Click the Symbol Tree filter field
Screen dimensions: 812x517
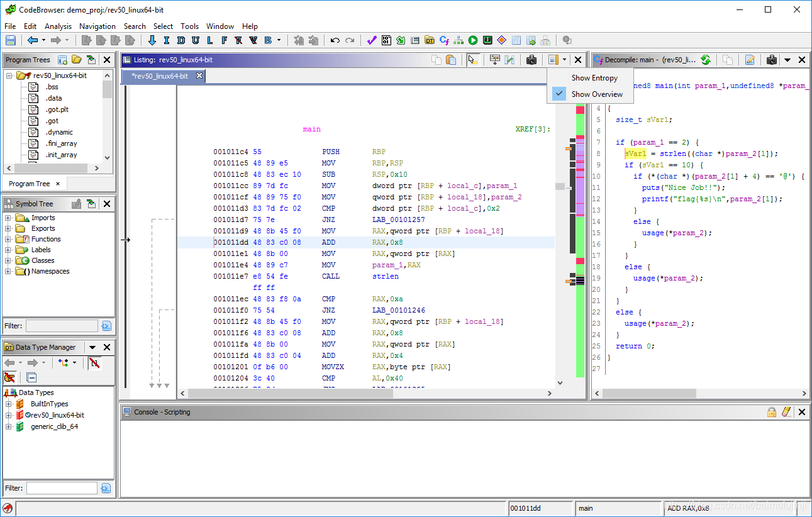pyautogui.click(x=62, y=326)
